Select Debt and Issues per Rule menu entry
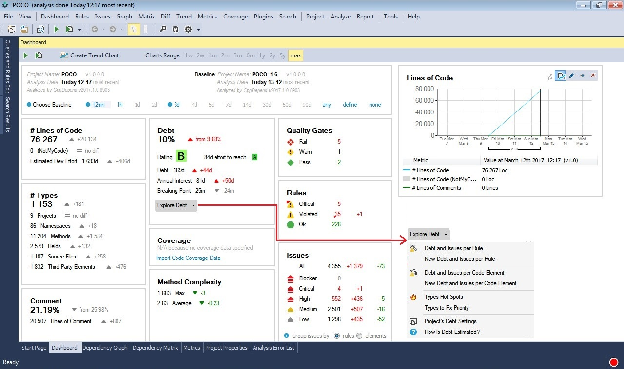 (454, 248)
